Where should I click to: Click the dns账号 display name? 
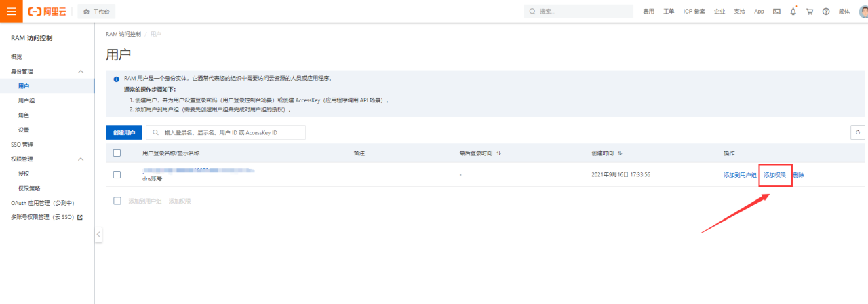point(152,178)
